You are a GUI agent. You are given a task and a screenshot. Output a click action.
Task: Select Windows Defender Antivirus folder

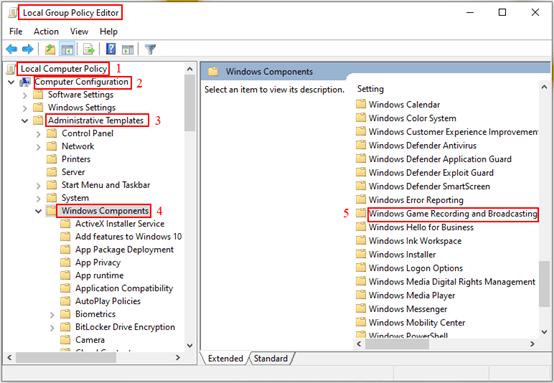[x=422, y=145]
